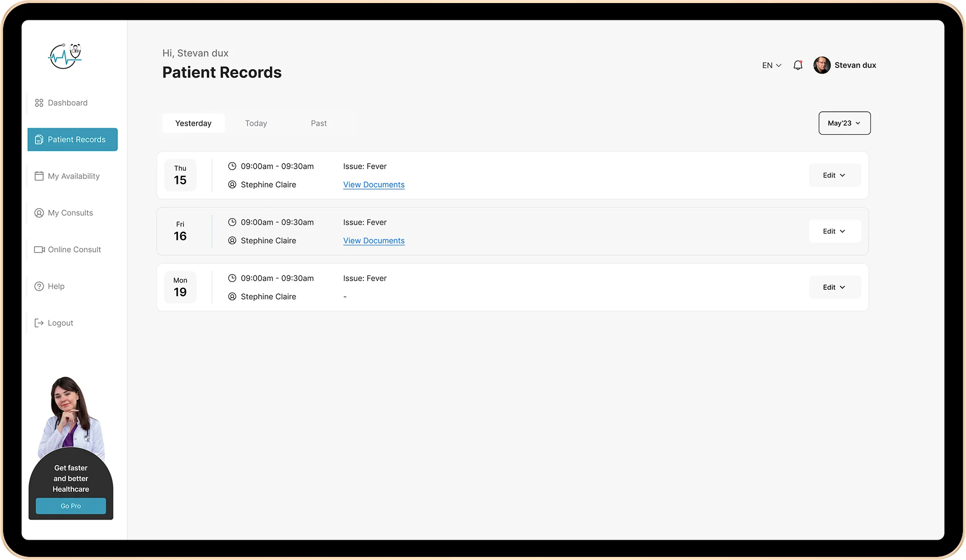Click the heartbeat stethoscope app logo

(x=65, y=56)
